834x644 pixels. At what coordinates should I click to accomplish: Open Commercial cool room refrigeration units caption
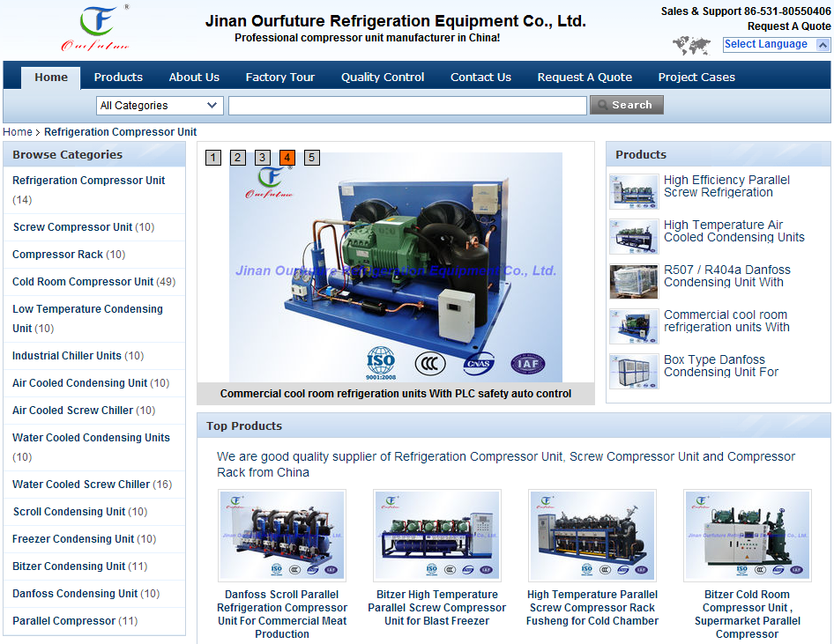pos(396,394)
